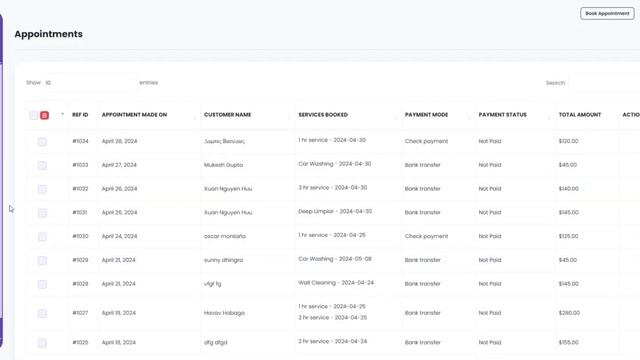Check the checkbox for appointment #1031
The width and height of the screenshot is (640, 360).
pyautogui.click(x=42, y=213)
